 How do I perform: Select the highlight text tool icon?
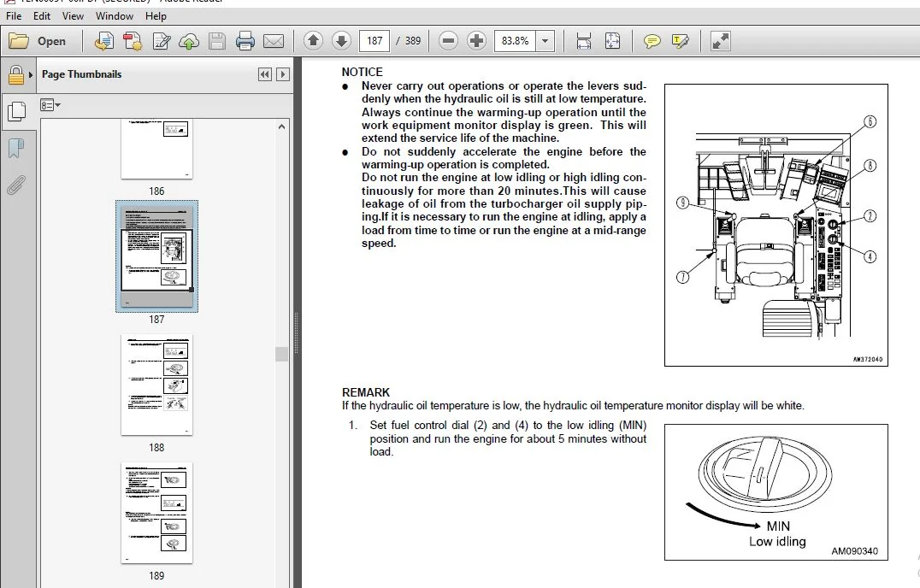pos(680,41)
